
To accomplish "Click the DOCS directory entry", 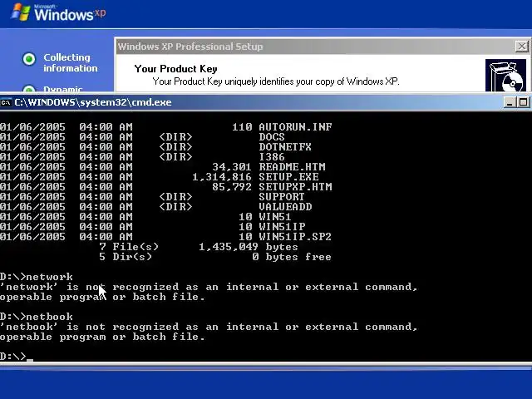I will tap(272, 136).
